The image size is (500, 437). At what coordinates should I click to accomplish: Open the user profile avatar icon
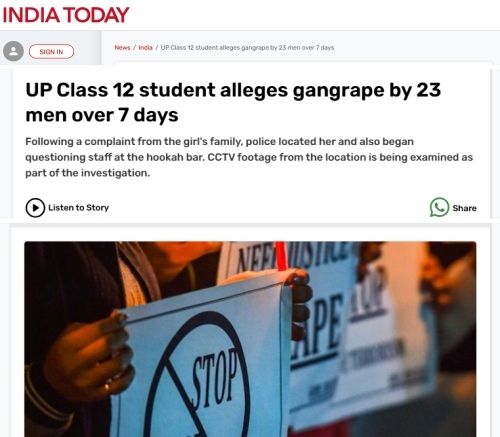[13, 51]
